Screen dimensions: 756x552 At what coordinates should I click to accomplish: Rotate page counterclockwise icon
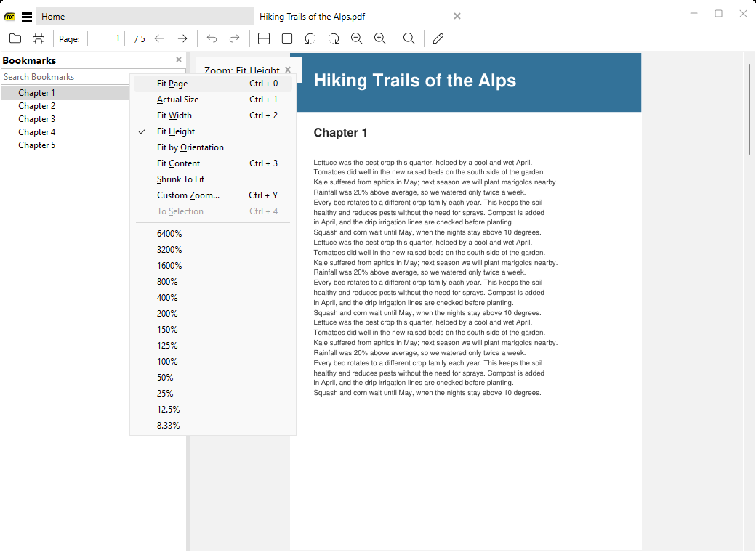click(x=310, y=38)
